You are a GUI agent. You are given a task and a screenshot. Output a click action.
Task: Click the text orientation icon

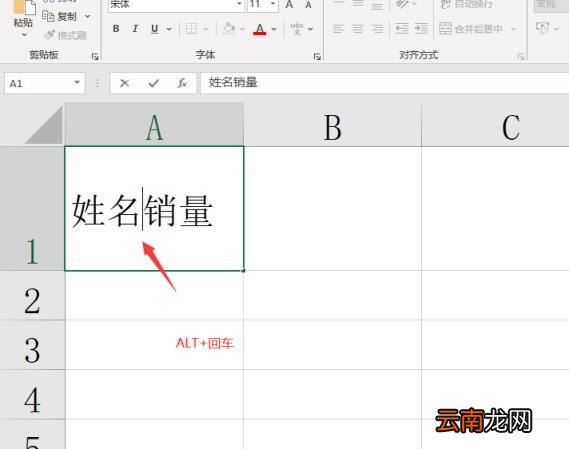tap(402, 4)
